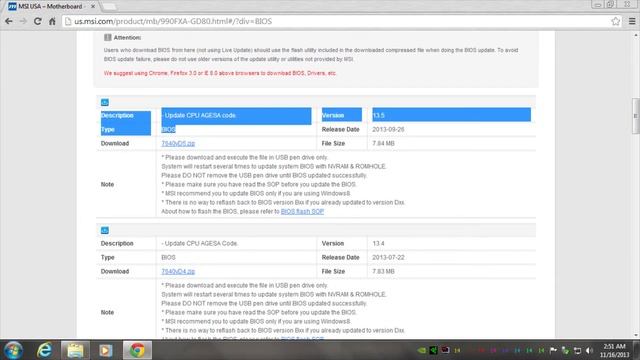640x360 pixels.
Task: Click the blue icon above version 13.5 entry
Action: click(x=105, y=102)
